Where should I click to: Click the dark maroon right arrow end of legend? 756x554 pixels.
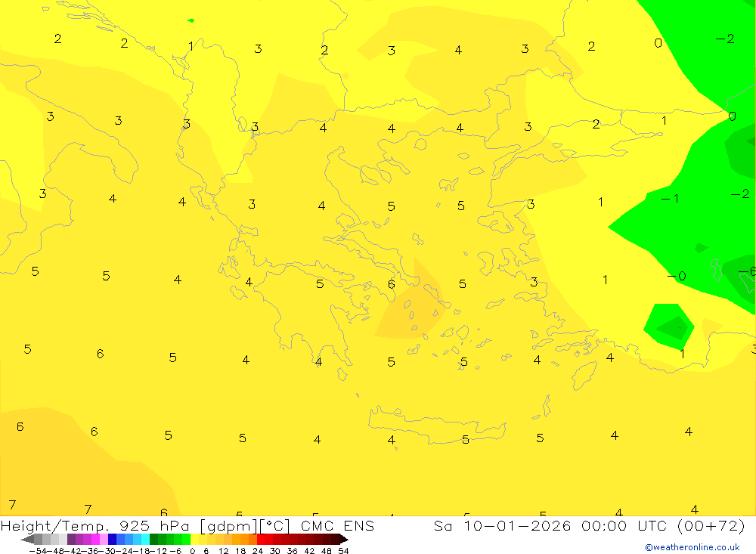tap(342, 539)
